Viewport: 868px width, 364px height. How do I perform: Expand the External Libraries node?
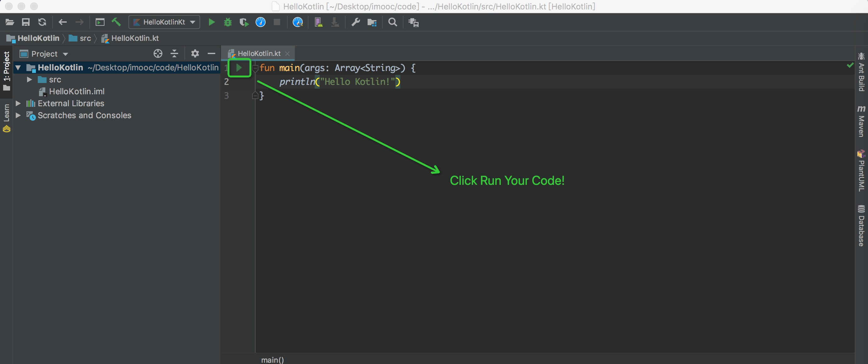[18, 103]
